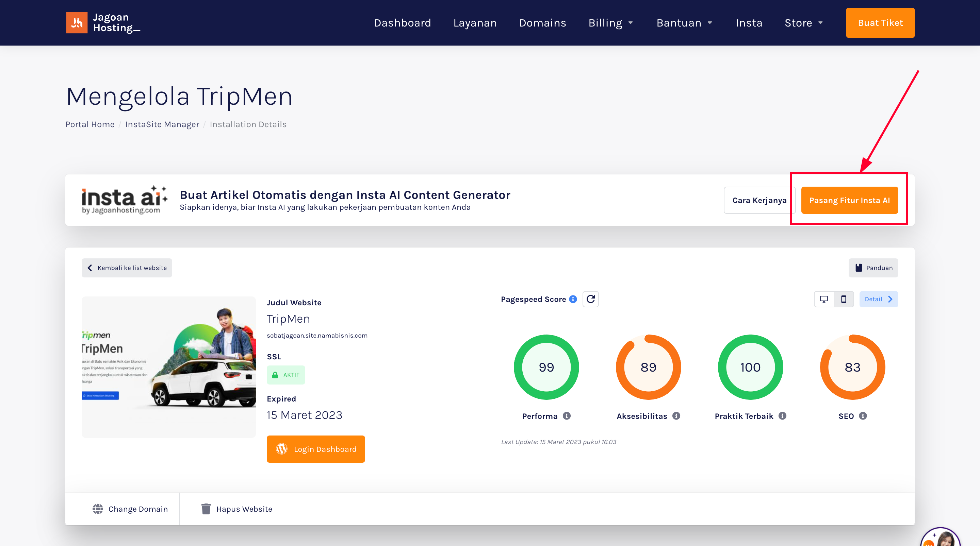This screenshot has height=546, width=980.
Task: Expand the Bantuan dropdown menu
Action: point(684,23)
